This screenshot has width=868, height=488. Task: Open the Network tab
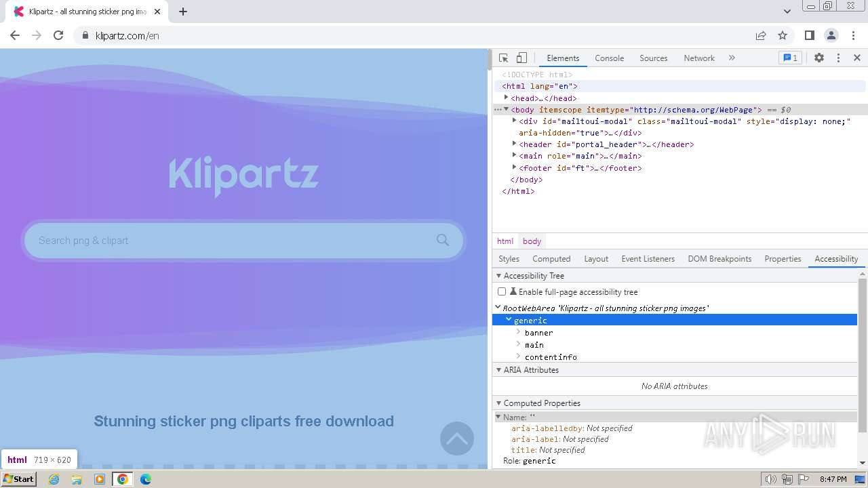[x=699, y=58]
